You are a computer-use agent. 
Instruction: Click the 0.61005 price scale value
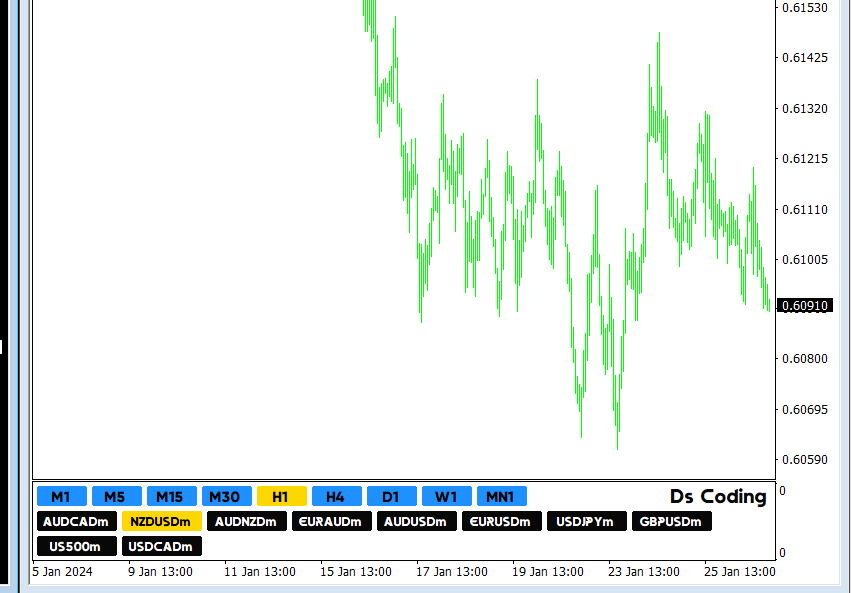[x=805, y=259]
